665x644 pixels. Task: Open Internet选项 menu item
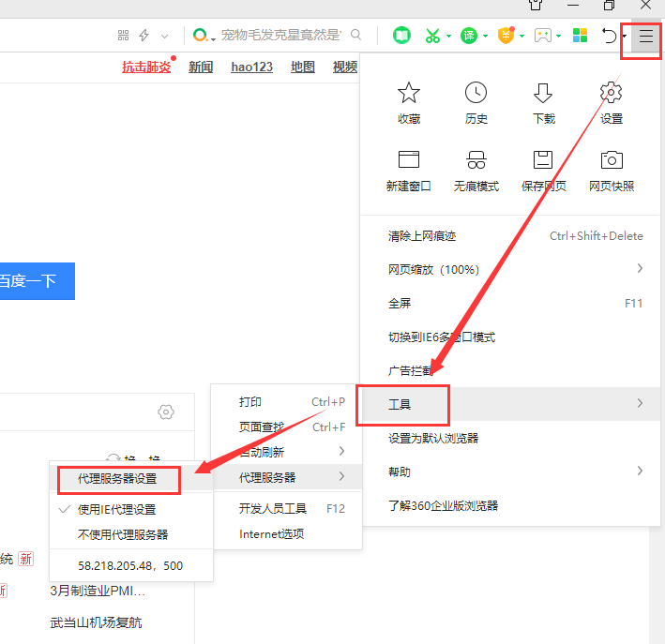pyautogui.click(x=288, y=533)
